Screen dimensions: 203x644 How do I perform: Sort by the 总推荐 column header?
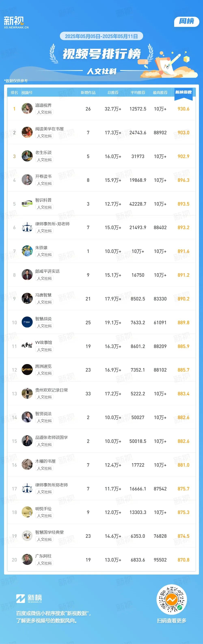[113, 92]
